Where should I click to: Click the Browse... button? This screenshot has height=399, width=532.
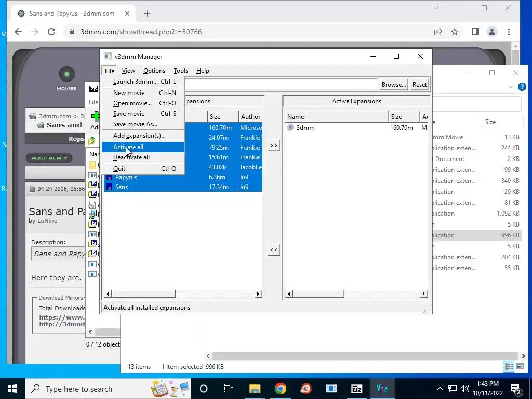pyautogui.click(x=394, y=85)
